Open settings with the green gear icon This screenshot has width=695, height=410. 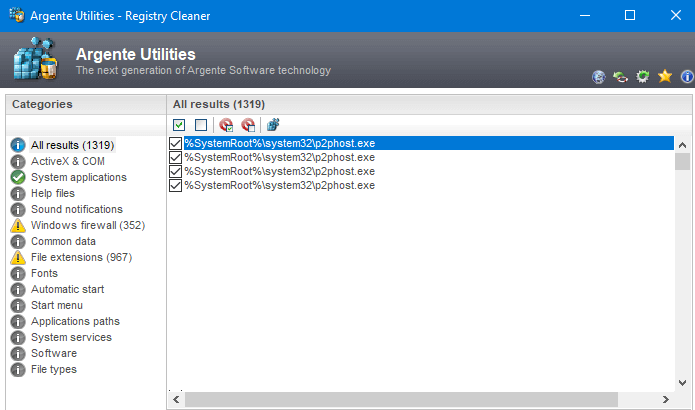pyautogui.click(x=643, y=76)
